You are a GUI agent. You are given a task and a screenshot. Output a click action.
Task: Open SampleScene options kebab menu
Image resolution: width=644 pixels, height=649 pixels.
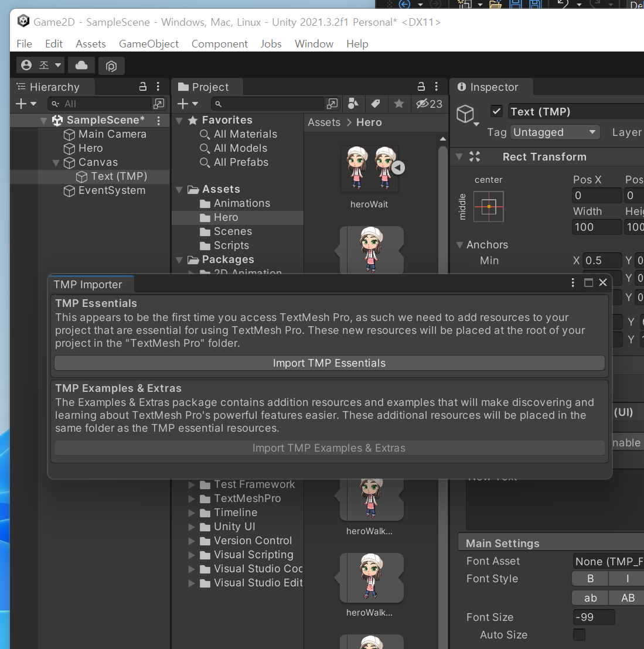tap(159, 121)
